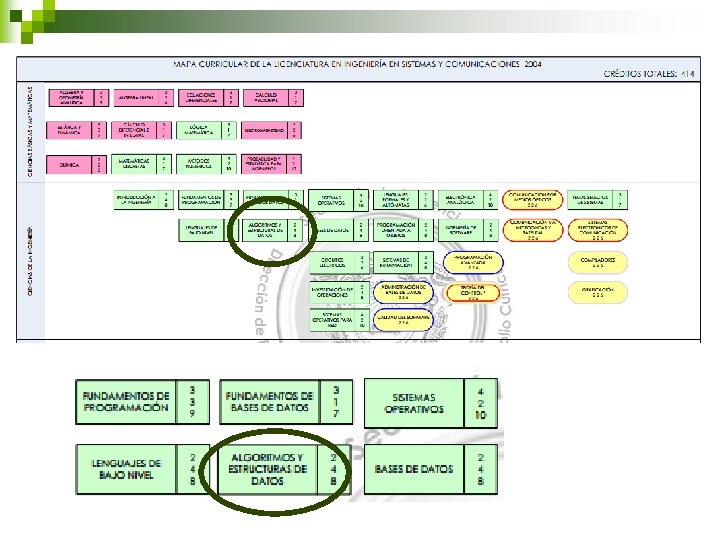Viewport: 720px width, 540px height.
Task: Select the INVESTIGACIÓN DE OPERACIONES box
Action: coord(339,292)
